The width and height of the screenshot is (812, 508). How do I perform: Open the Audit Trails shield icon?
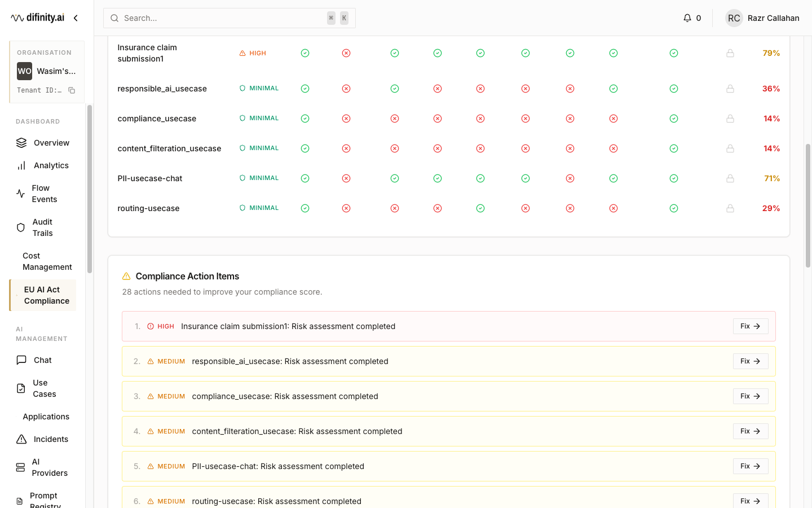click(x=21, y=227)
